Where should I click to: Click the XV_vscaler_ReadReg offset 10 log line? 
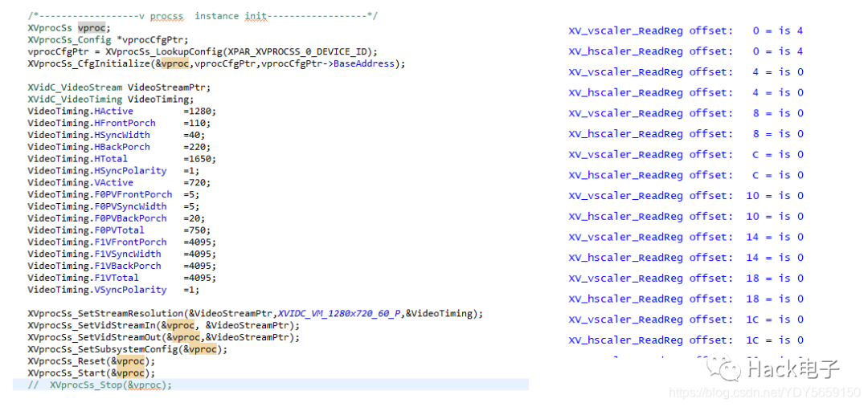tap(686, 196)
